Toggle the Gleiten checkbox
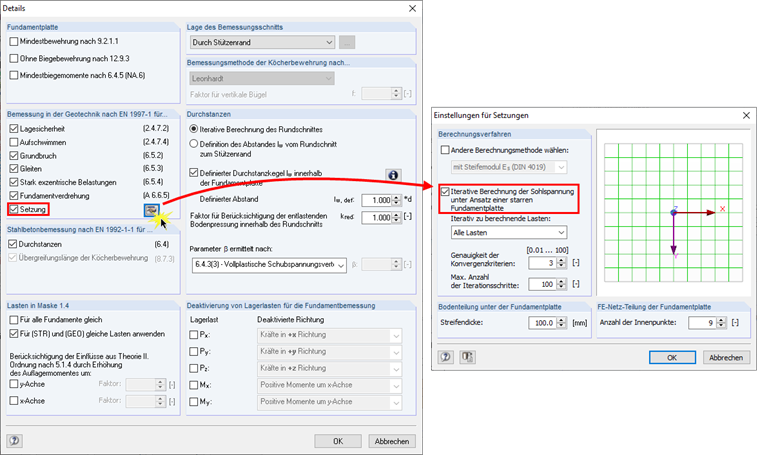760x455 pixels. [14, 169]
